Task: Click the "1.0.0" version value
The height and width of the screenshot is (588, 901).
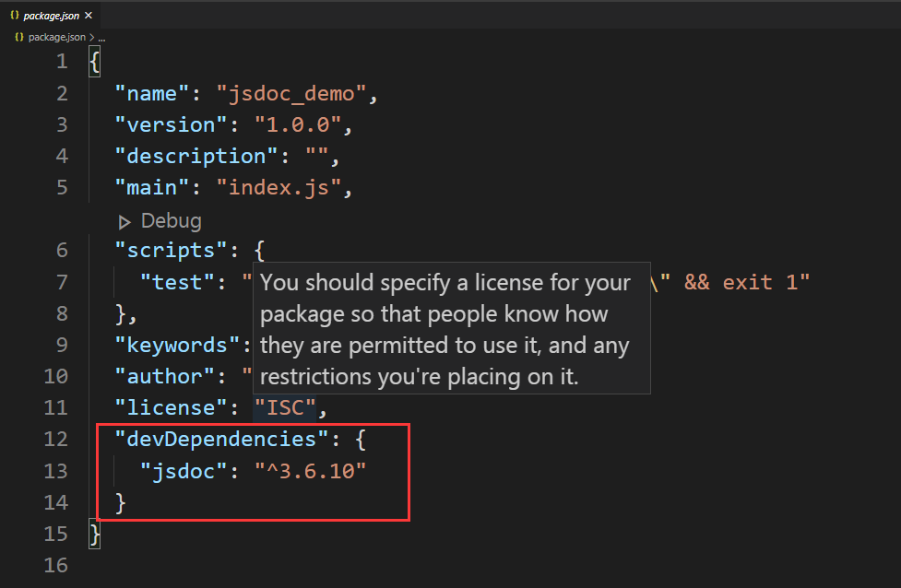Action: coord(298,124)
